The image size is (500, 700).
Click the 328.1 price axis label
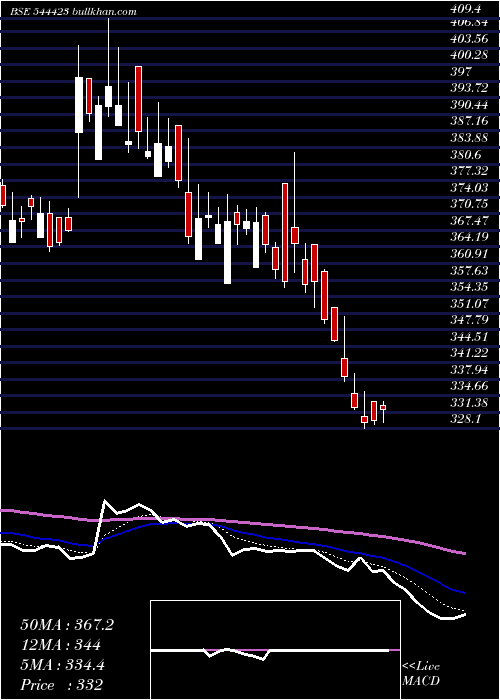click(466, 419)
